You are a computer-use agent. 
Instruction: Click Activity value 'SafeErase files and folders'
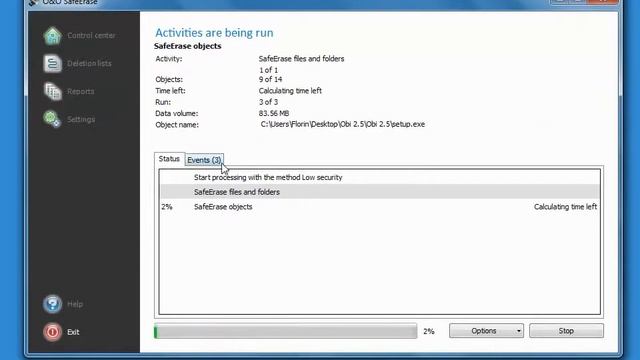(301, 58)
